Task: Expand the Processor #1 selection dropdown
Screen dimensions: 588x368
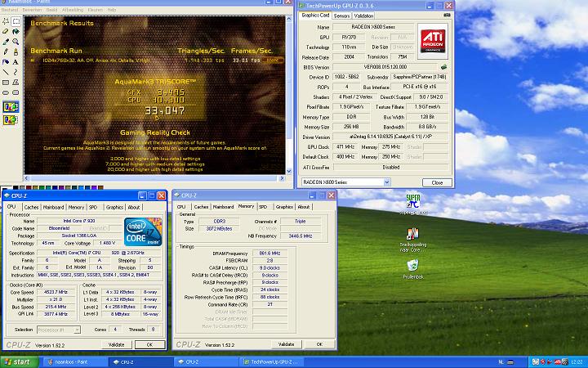Action: pyautogui.click(x=77, y=330)
